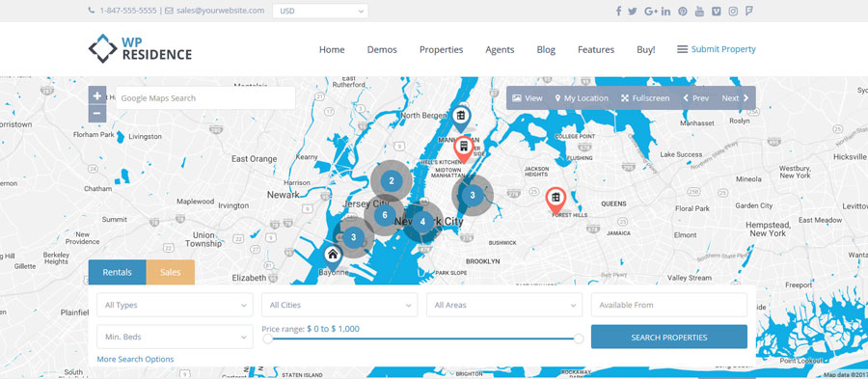Click the SEARCH PROPERTIES button
This screenshot has height=379, width=868.
coord(668,337)
